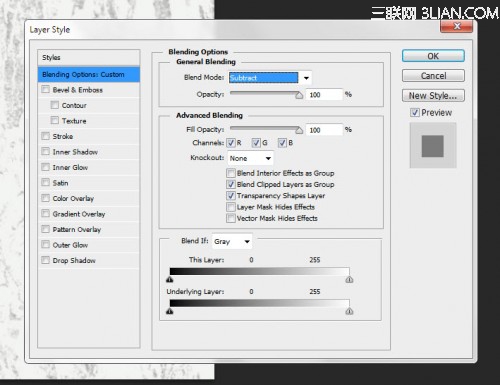Image resolution: width=500 pixels, height=385 pixels.
Task: Select Blending Options: Custom in list
Action: tap(89, 75)
